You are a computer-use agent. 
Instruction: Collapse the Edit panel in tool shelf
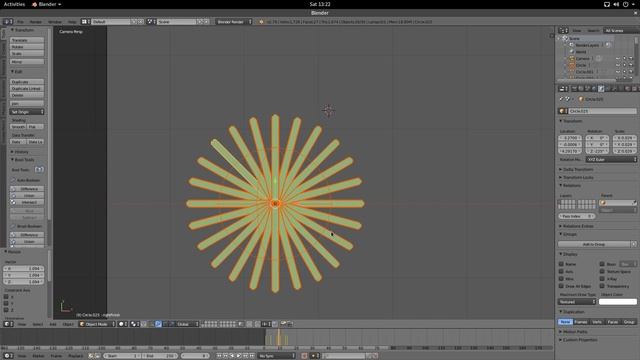(x=17, y=71)
